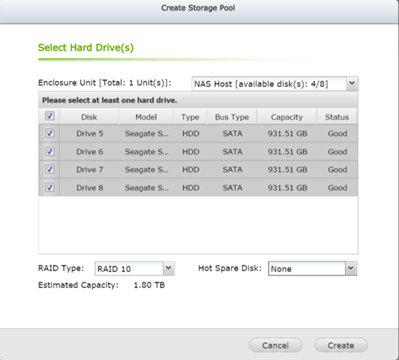Click the HDD type cell of Drive 5
The image size is (399, 360).
(x=191, y=134)
